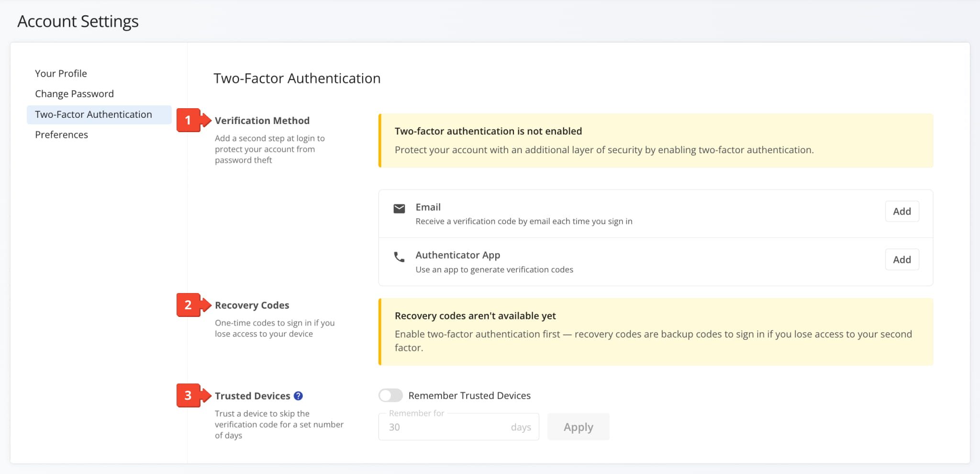The height and width of the screenshot is (474, 980).
Task: Click the Authenticator App label
Action: point(457,255)
